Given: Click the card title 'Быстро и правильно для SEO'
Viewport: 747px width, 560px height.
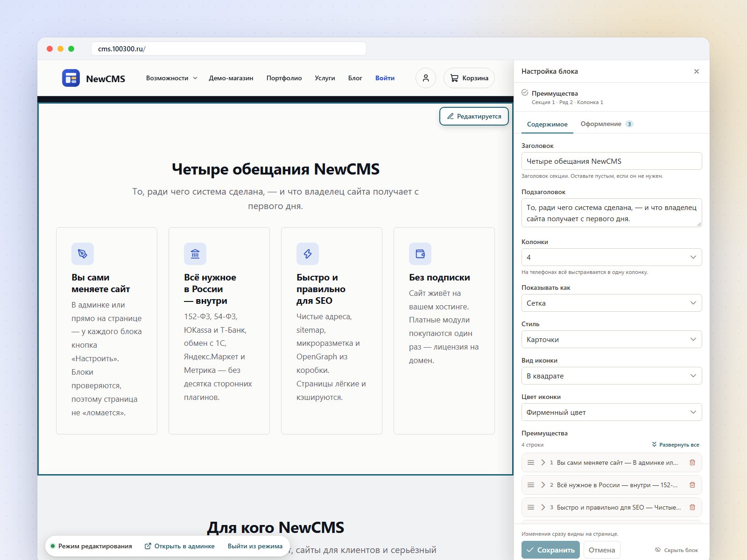Looking at the screenshot, I should [321, 289].
